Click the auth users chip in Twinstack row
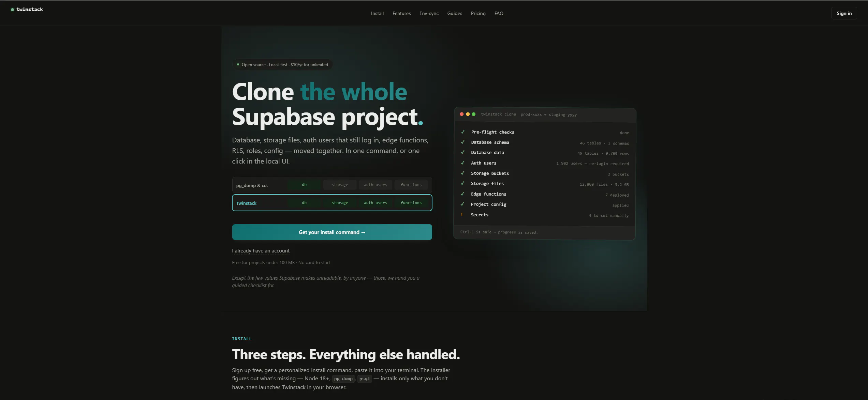 click(376, 203)
